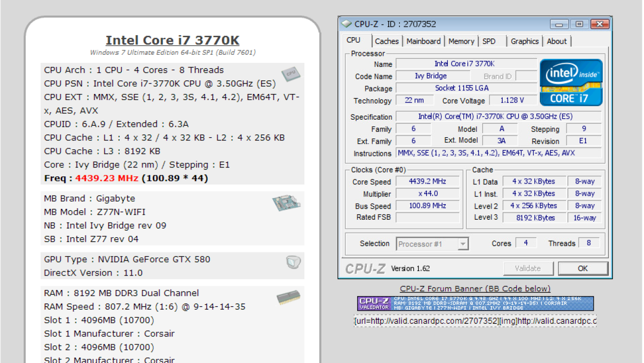Click the CPU chip icon in the CPU section
Image resolution: width=644 pixels, height=363 pixels.
pos(290,74)
